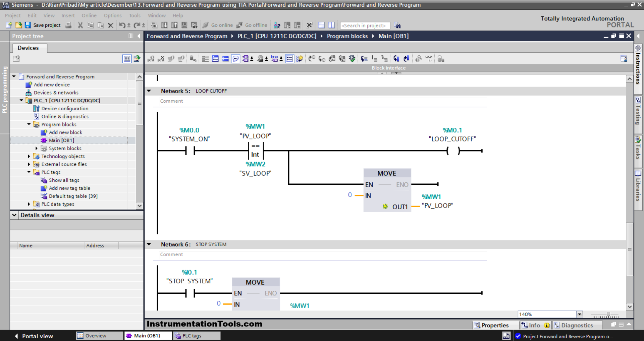The height and width of the screenshot is (341, 644).
Task: Click the Stop CPU icon
Action: click(x=297, y=25)
